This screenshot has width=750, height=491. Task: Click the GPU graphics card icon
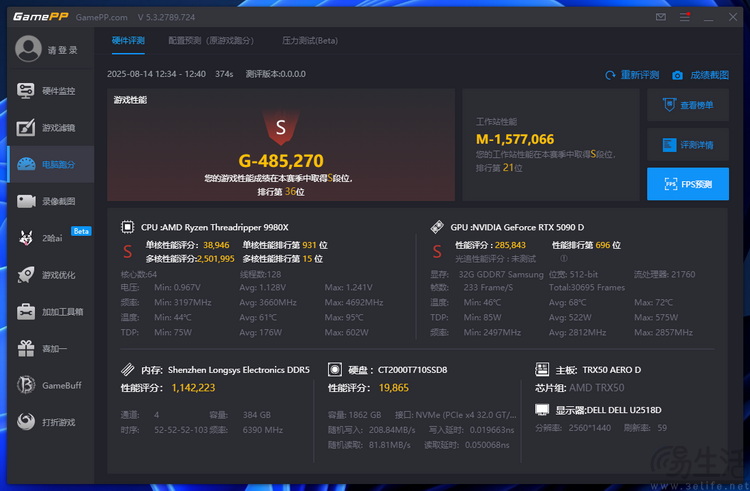point(437,227)
